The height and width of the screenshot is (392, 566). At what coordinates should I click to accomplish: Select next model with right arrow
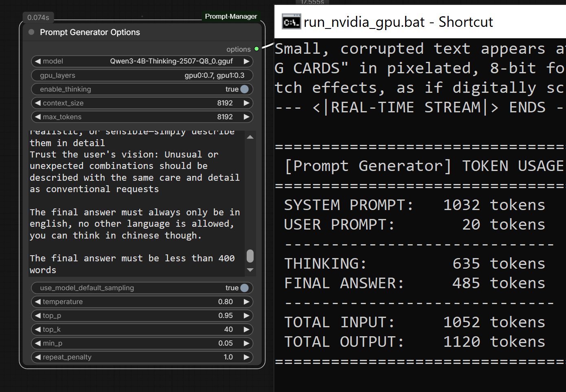[246, 61]
